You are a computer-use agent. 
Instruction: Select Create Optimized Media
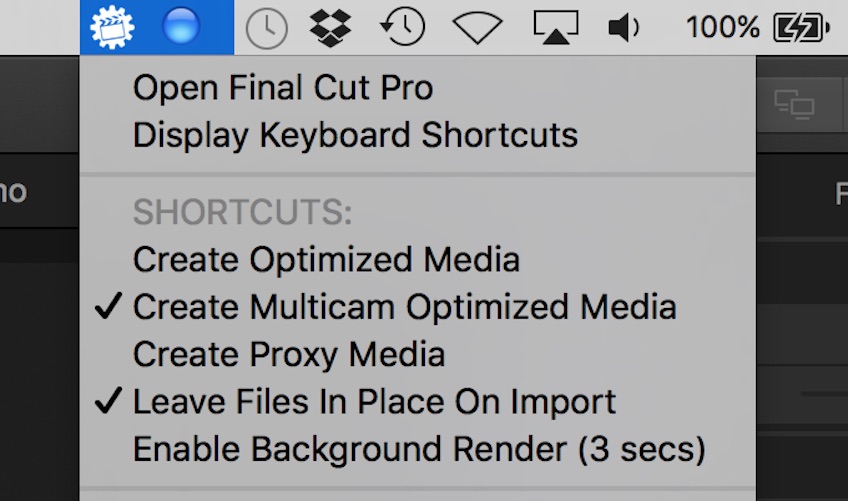pyautogui.click(x=326, y=260)
